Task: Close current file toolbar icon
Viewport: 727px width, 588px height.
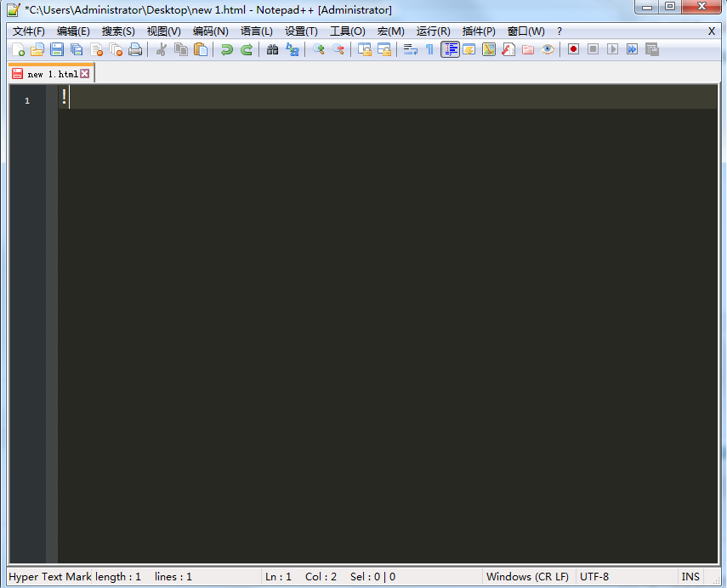Action: [96, 49]
